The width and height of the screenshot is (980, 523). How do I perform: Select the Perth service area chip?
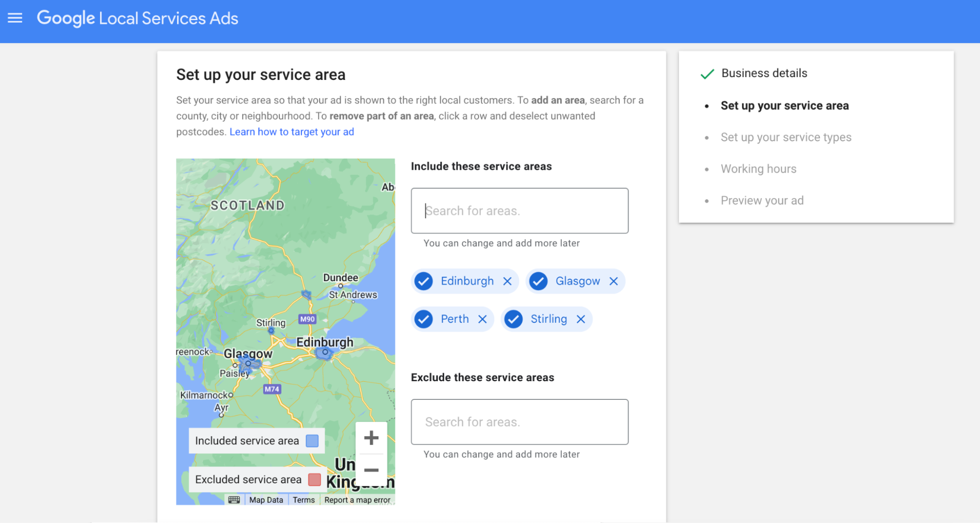(x=454, y=319)
